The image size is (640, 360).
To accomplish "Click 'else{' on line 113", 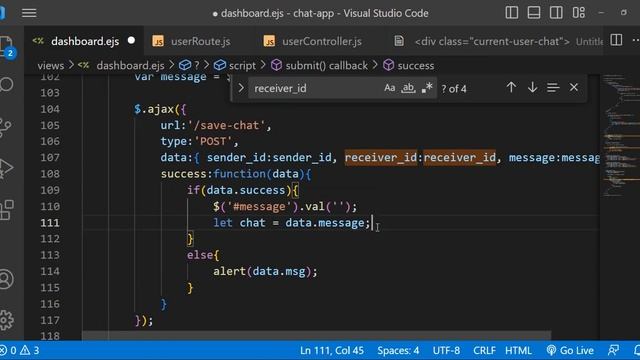I will pyautogui.click(x=203, y=255).
